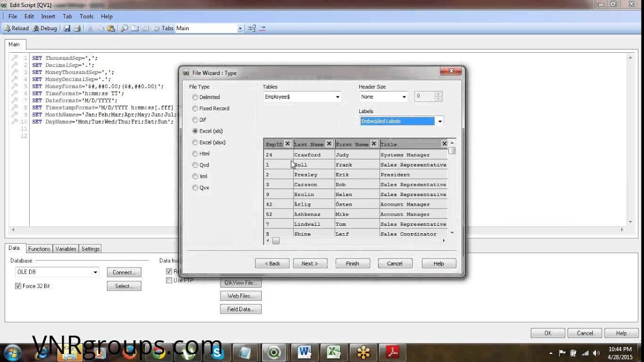Remove the First Name column via X
This screenshot has width=644, height=362.
coord(373,144)
